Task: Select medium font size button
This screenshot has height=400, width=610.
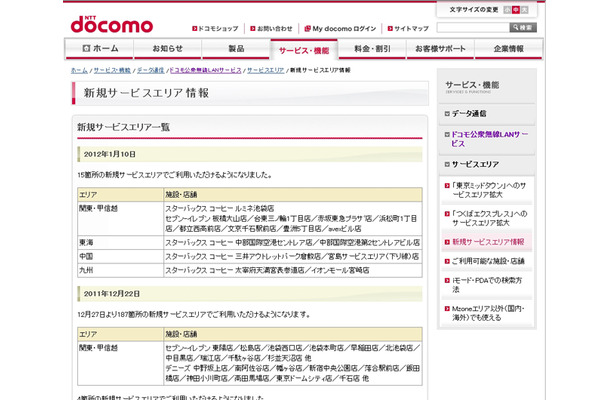Action: tap(515, 10)
